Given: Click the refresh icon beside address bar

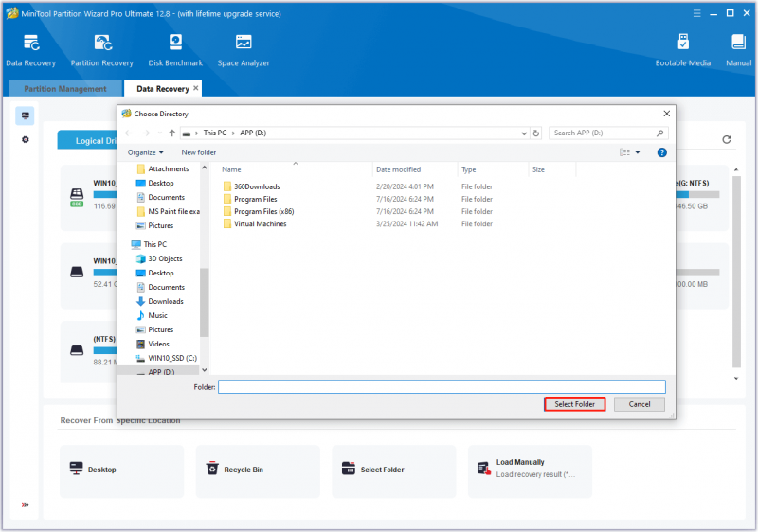Looking at the screenshot, I should tap(536, 133).
